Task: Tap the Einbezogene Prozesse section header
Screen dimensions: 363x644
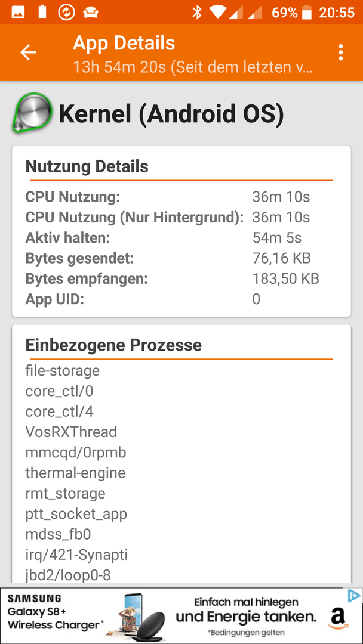Action: (113, 345)
